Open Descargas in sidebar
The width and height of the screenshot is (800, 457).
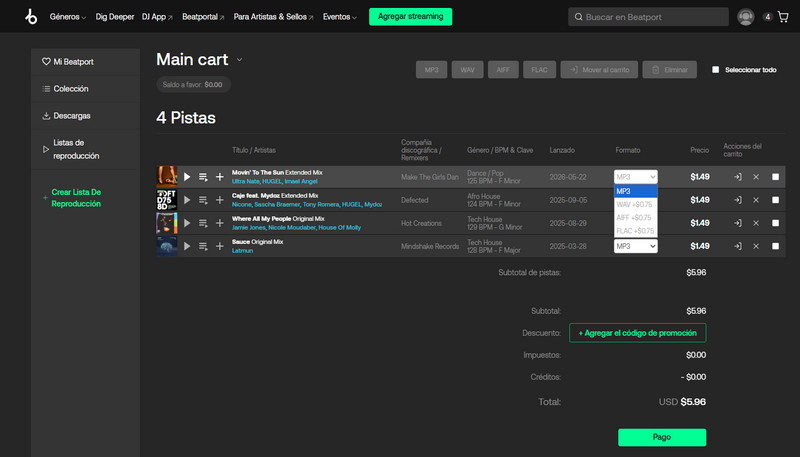(85, 116)
